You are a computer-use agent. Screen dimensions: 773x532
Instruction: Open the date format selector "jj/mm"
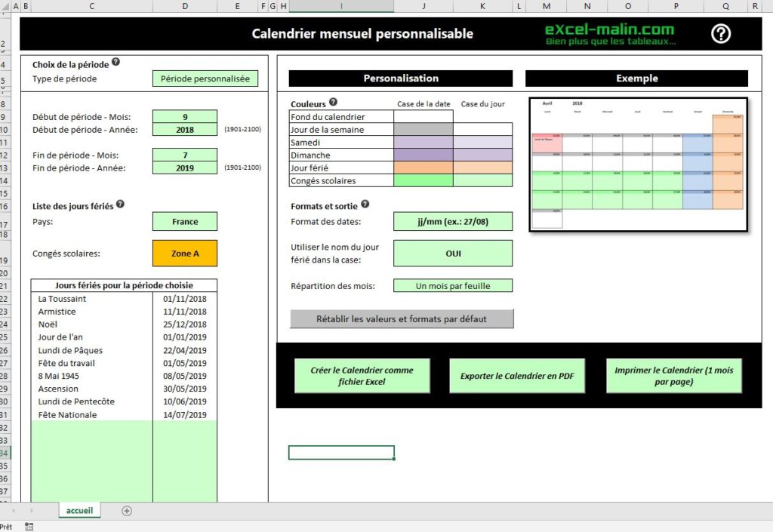(452, 221)
